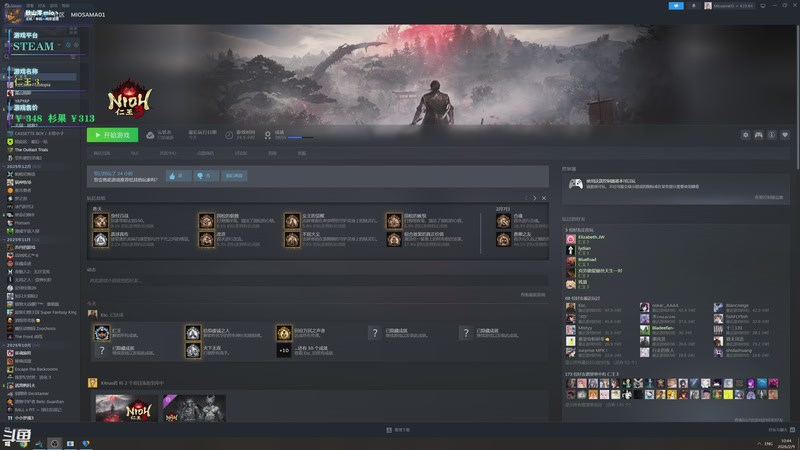Select The Front in the library list
Viewport: 800px width, 450px height.
(x=29, y=337)
